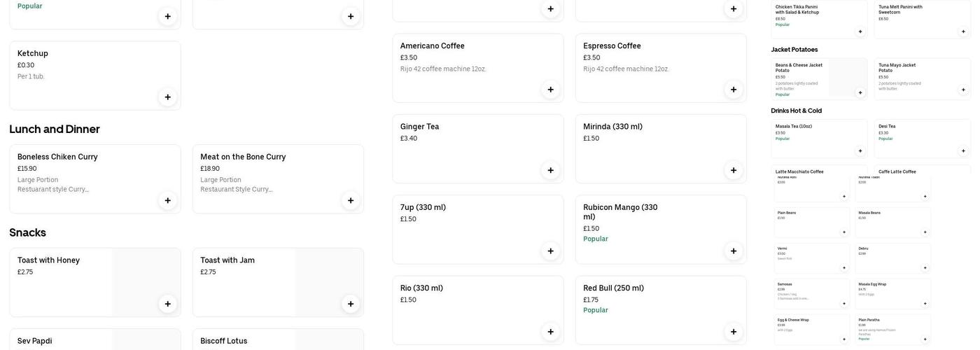Add Boneless Chiken Curry to basket
980x350 pixels.
tap(167, 201)
